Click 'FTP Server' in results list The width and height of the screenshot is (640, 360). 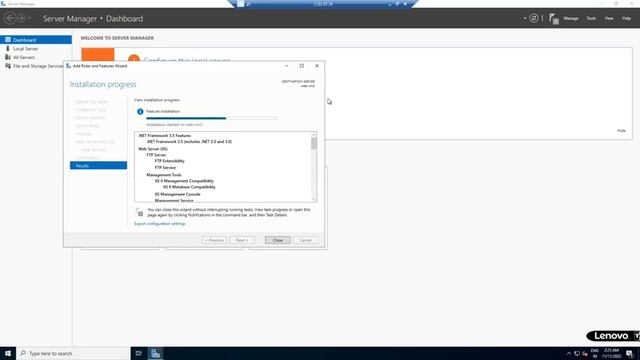point(156,155)
